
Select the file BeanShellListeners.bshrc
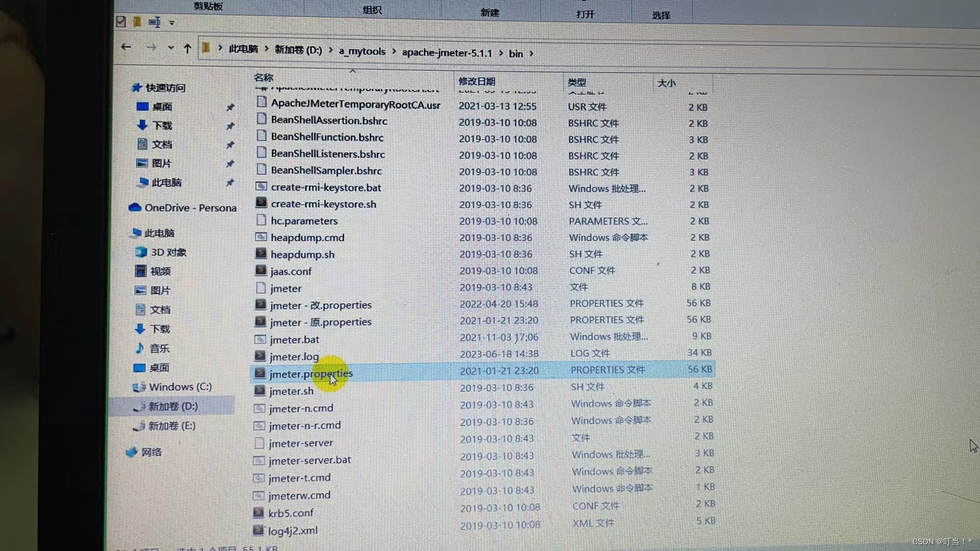pos(328,154)
